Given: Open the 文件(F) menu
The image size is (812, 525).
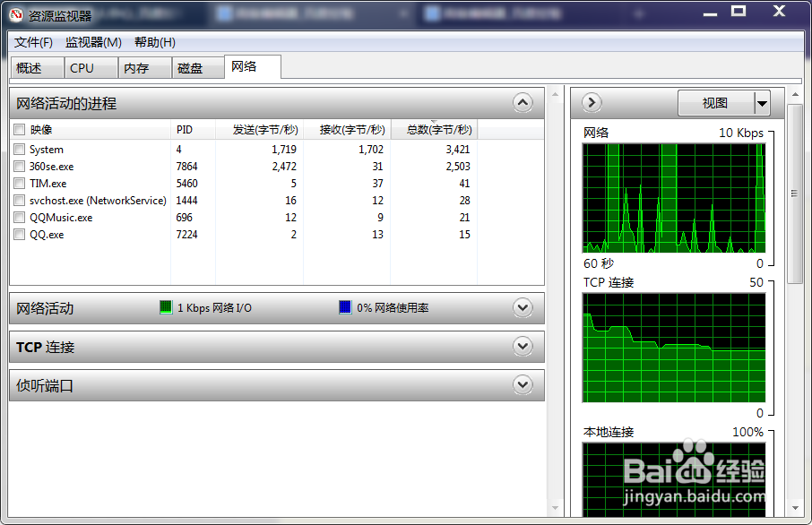Looking at the screenshot, I should 34,42.
